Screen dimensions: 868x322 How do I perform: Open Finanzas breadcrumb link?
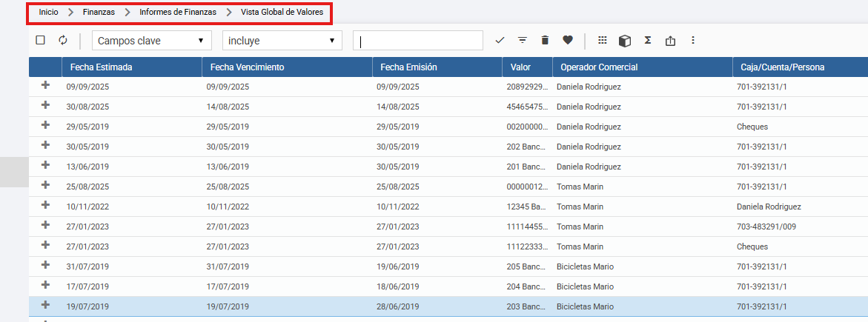(99, 12)
